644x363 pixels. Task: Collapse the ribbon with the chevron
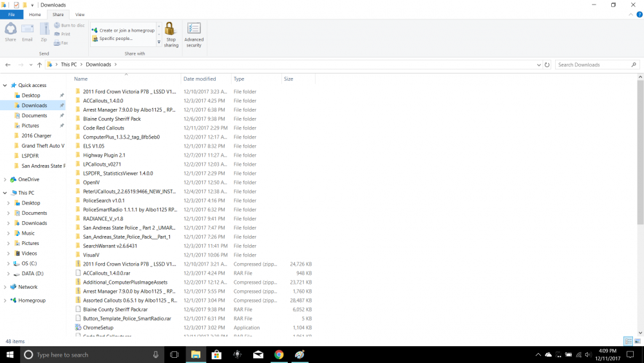click(x=631, y=14)
